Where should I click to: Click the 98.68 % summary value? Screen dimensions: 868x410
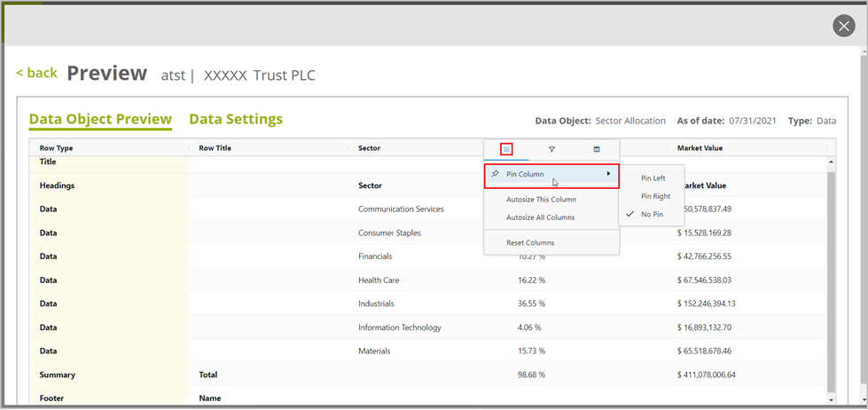531,375
